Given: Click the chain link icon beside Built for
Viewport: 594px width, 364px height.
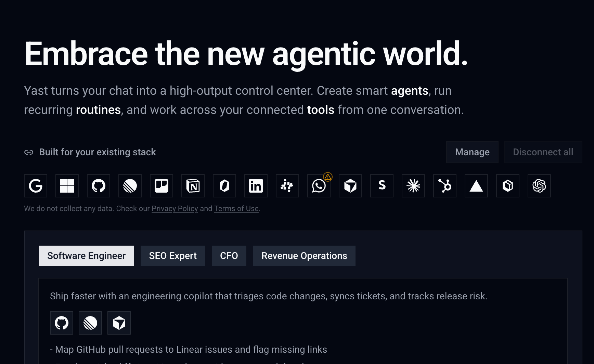Looking at the screenshot, I should [29, 152].
